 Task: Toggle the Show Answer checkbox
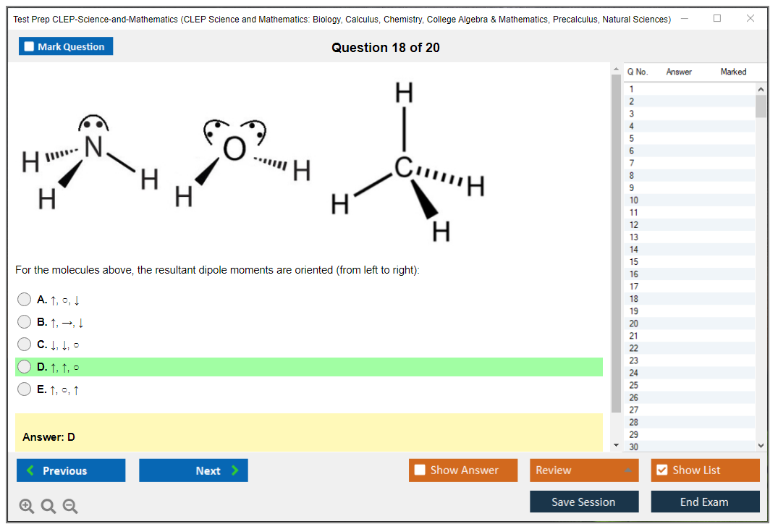click(420, 470)
